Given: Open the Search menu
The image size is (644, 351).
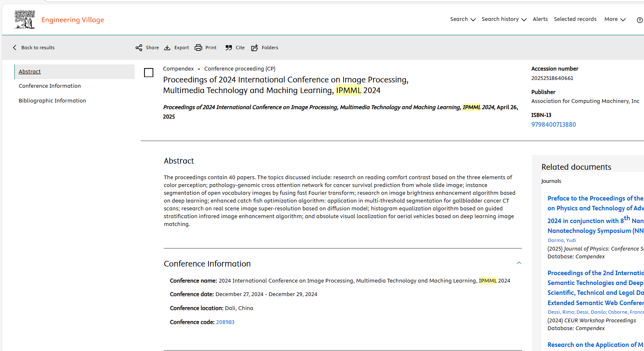Looking at the screenshot, I should 463,19.
